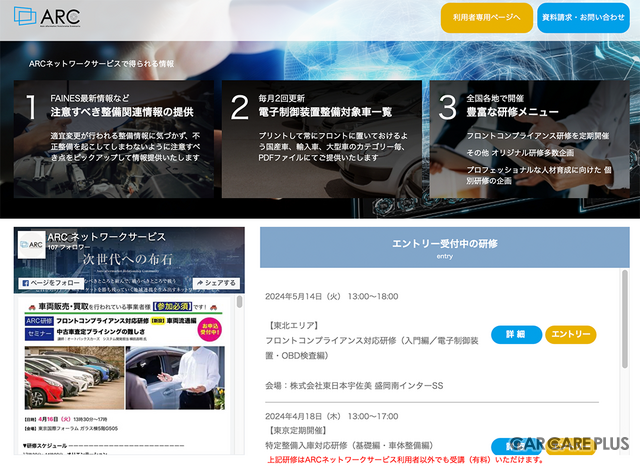Image resolution: width=640 pixels, height=466 pixels.
Task: Open ARCネットワークサービス Facebook page title
Action: point(107,237)
